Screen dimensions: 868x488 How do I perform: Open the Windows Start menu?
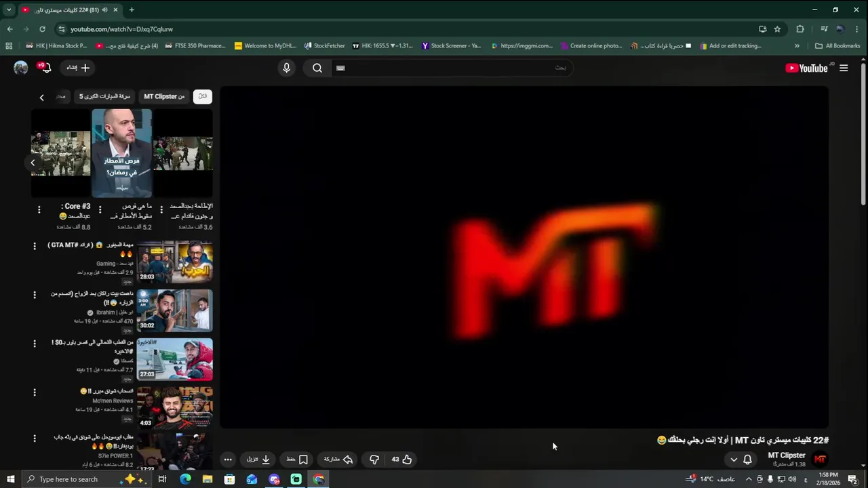coord(10,479)
